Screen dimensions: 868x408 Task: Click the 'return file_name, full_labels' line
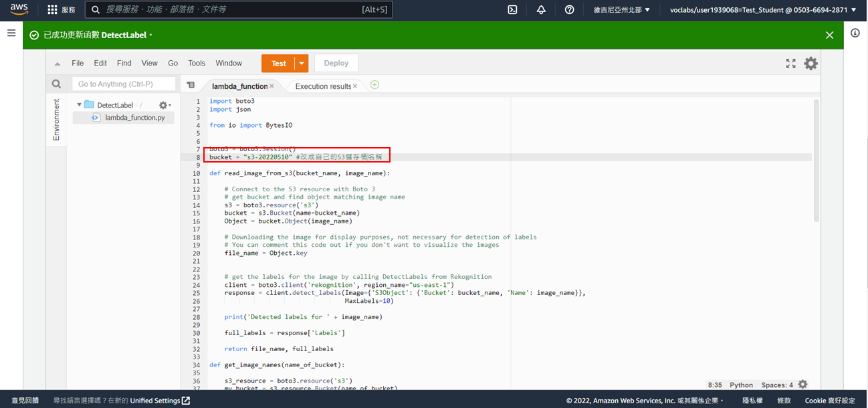[x=279, y=348]
